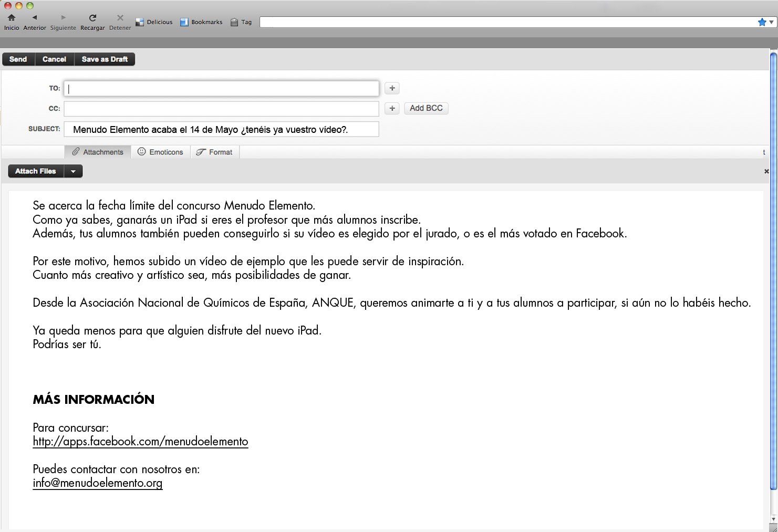Go back with the Anterior arrow
The width and height of the screenshot is (778, 532).
pos(35,18)
